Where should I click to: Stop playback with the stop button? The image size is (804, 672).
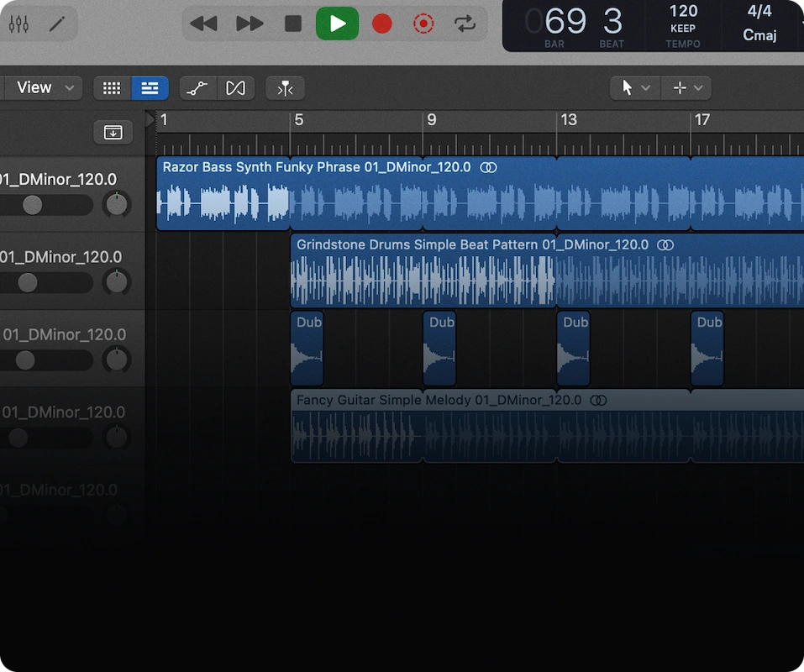(x=292, y=24)
